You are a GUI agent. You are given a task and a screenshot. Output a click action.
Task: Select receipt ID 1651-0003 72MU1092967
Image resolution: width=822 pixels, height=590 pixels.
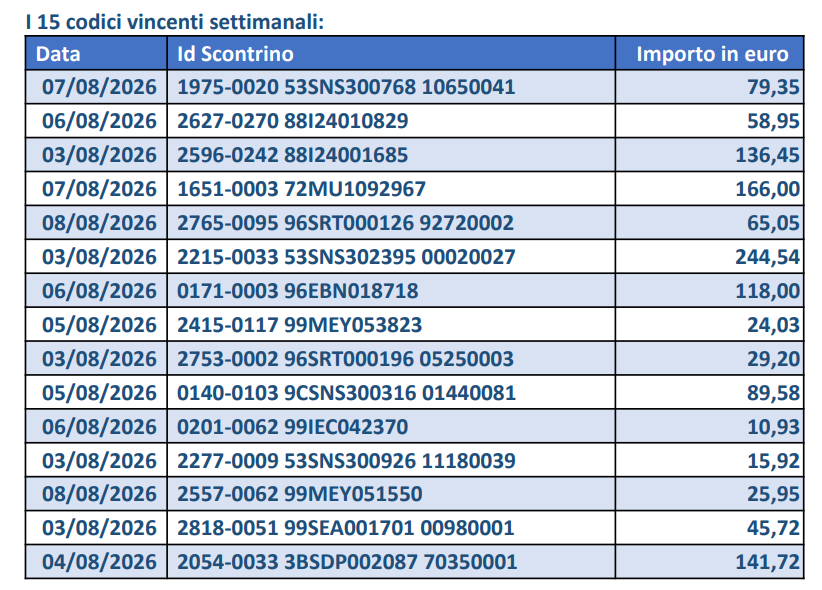click(x=301, y=189)
